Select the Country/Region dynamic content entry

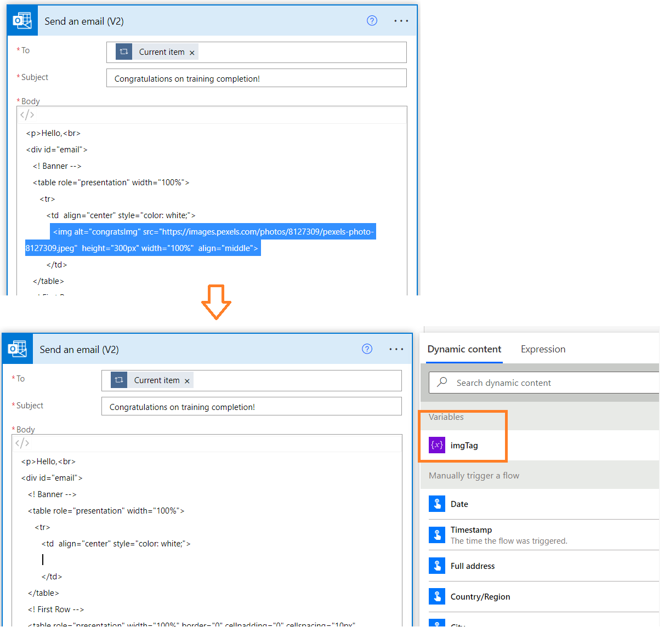(x=480, y=596)
